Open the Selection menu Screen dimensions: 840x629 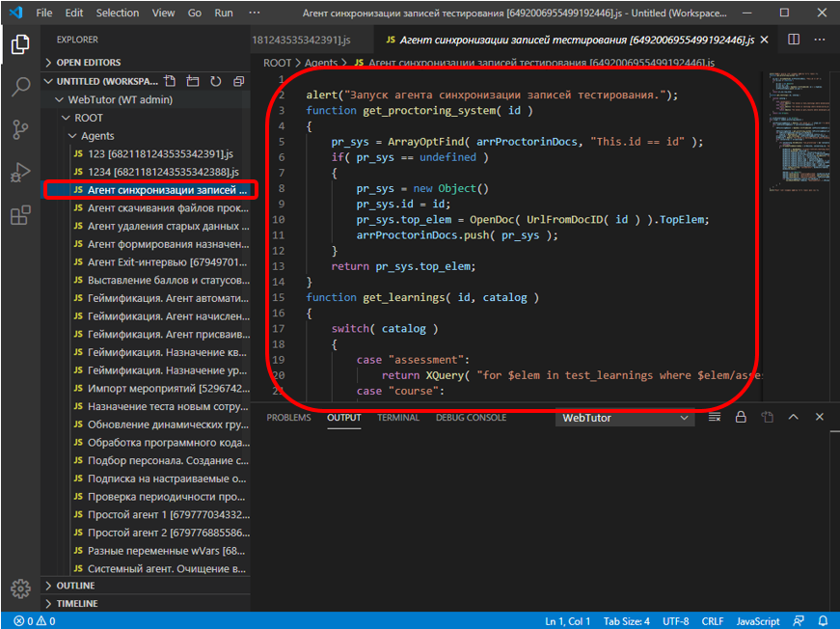click(x=118, y=13)
